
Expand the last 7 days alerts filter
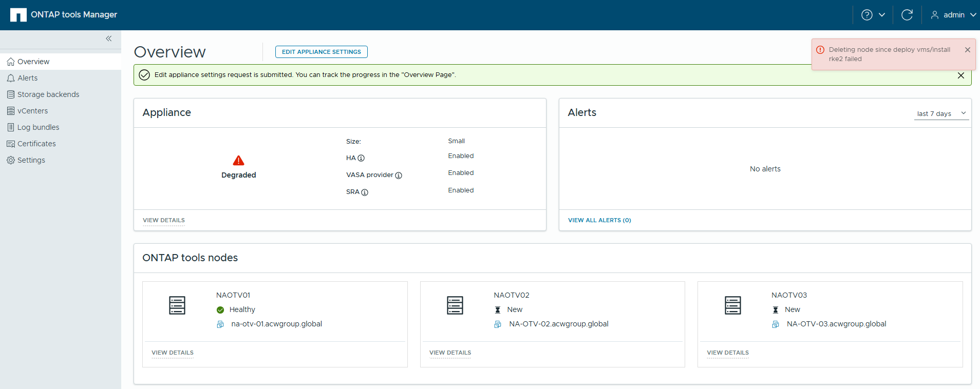(941, 113)
